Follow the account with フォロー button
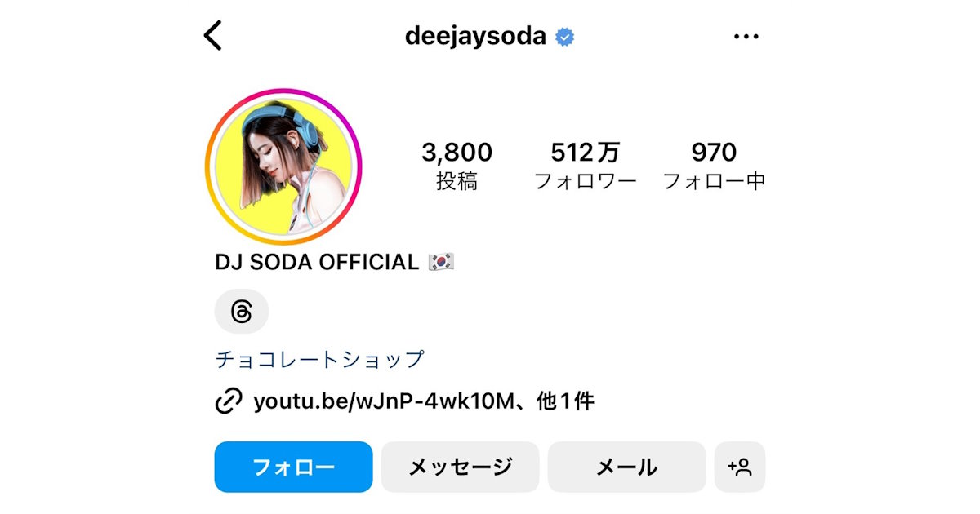This screenshot has height=514, width=980. coord(294,467)
